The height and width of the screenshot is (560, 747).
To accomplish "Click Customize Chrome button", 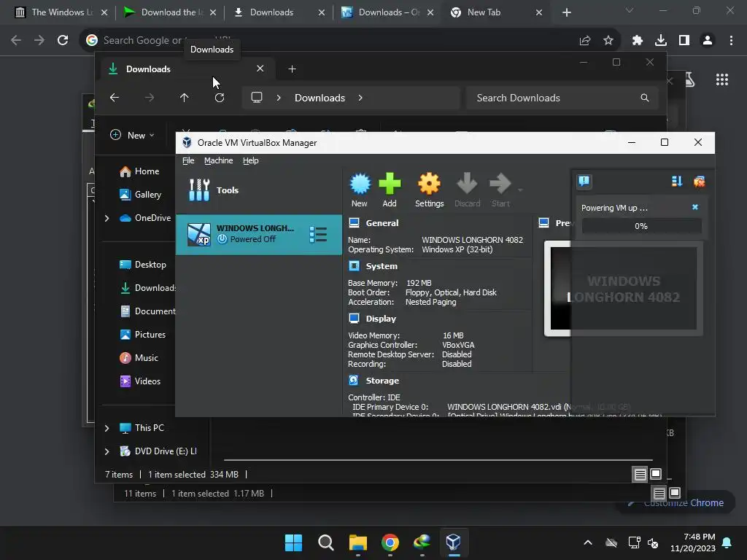I will [x=676, y=503].
